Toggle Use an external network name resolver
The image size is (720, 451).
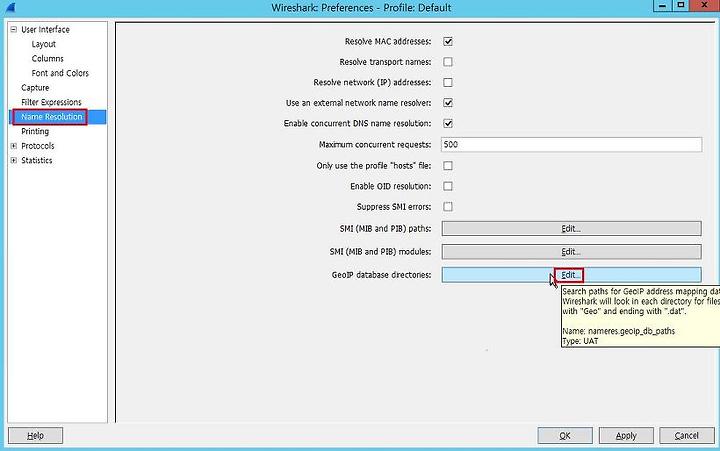tap(448, 103)
